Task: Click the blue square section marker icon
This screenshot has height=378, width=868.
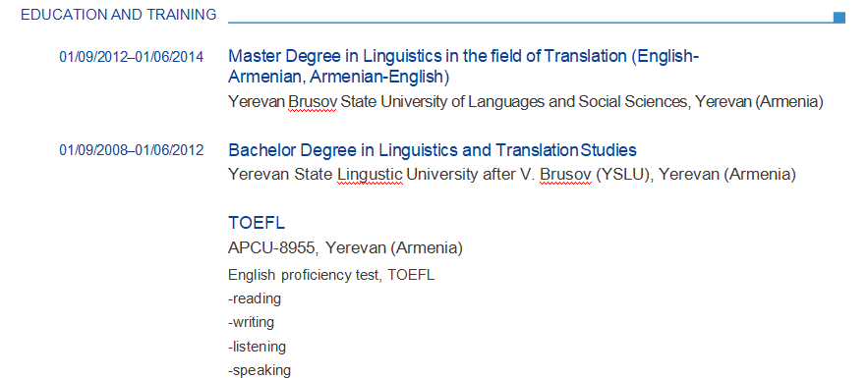Action: pyautogui.click(x=839, y=18)
